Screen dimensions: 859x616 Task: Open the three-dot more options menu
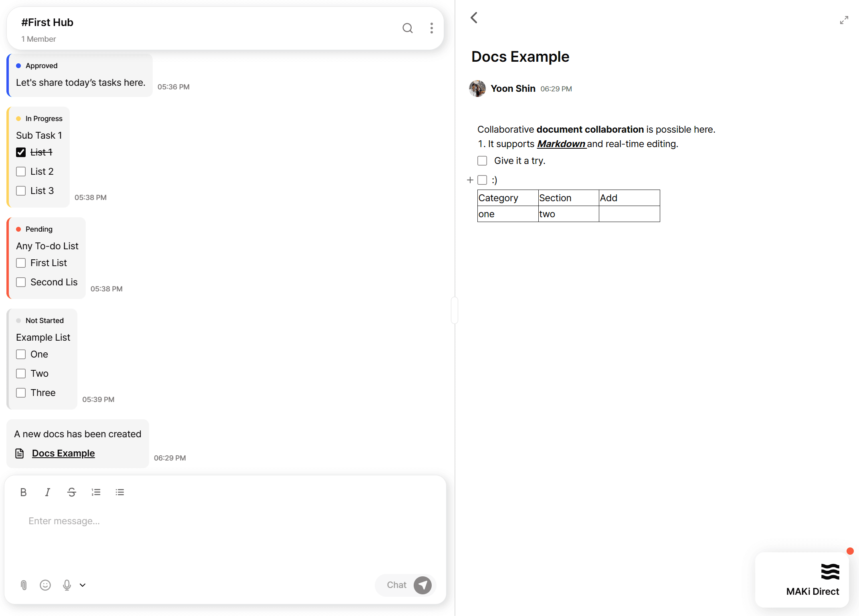tap(431, 28)
